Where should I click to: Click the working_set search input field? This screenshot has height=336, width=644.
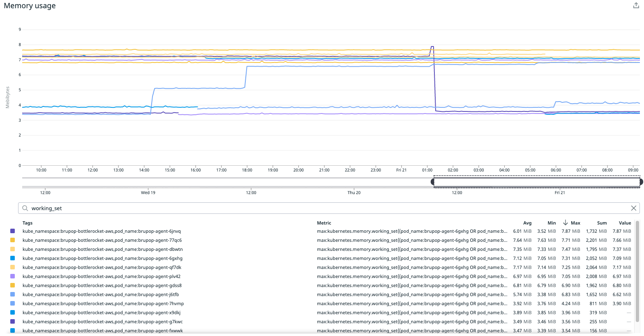coord(329,208)
